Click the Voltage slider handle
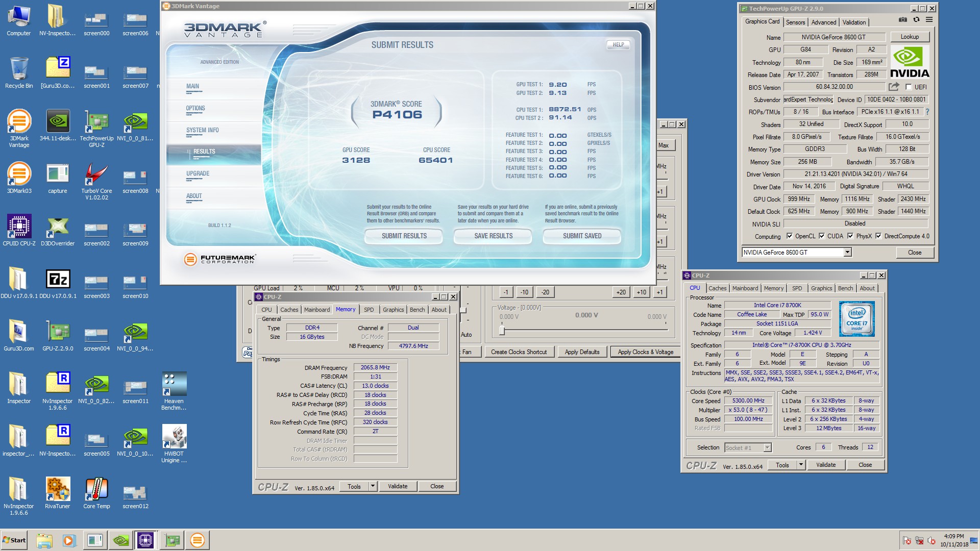980x551 pixels. (502, 331)
